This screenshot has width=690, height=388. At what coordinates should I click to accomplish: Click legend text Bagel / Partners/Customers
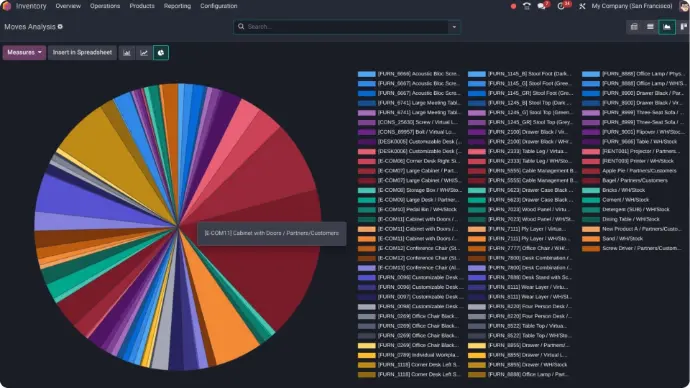635,180
